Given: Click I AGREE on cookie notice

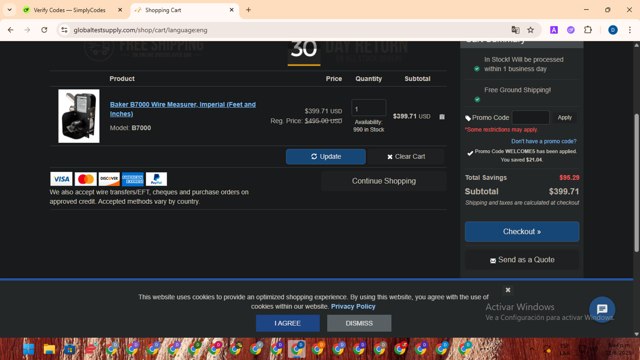Looking at the screenshot, I should pos(287,323).
